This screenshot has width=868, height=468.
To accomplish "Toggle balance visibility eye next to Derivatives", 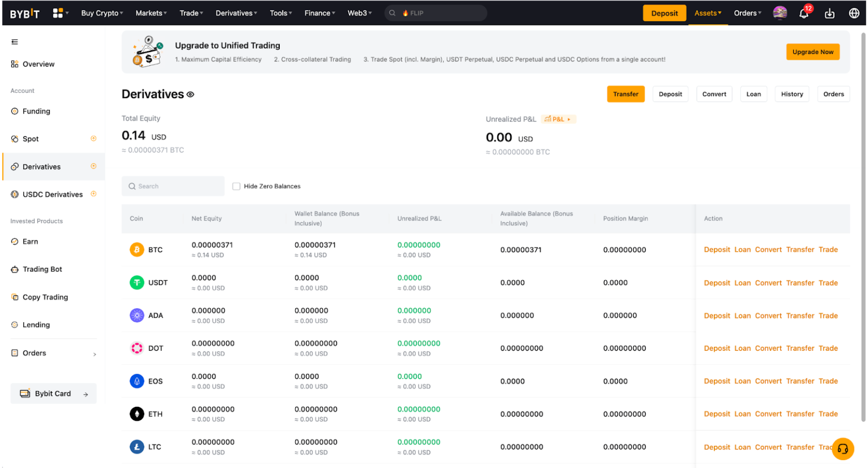I will click(191, 94).
